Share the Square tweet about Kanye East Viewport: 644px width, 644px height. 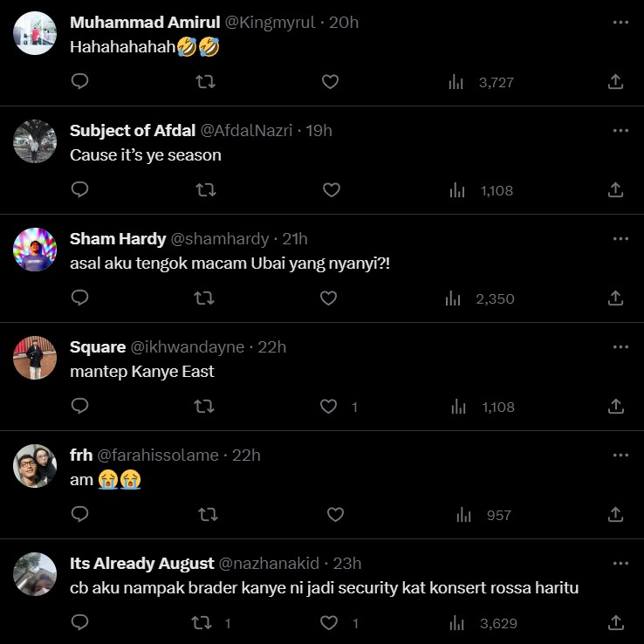[x=615, y=407]
